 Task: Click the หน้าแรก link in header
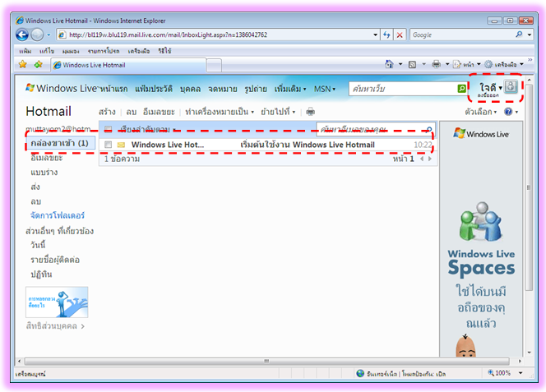(x=113, y=89)
